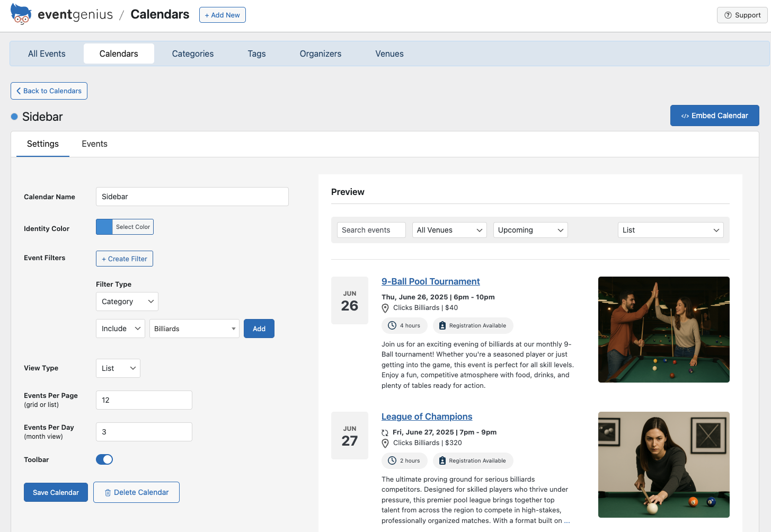Click the Search events field
This screenshot has width=771, height=532.
point(371,230)
